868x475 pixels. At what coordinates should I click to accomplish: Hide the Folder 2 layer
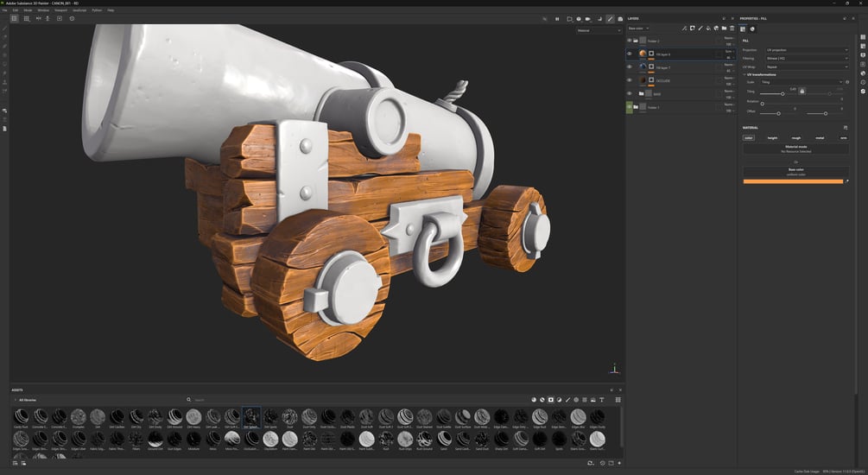pyautogui.click(x=630, y=41)
